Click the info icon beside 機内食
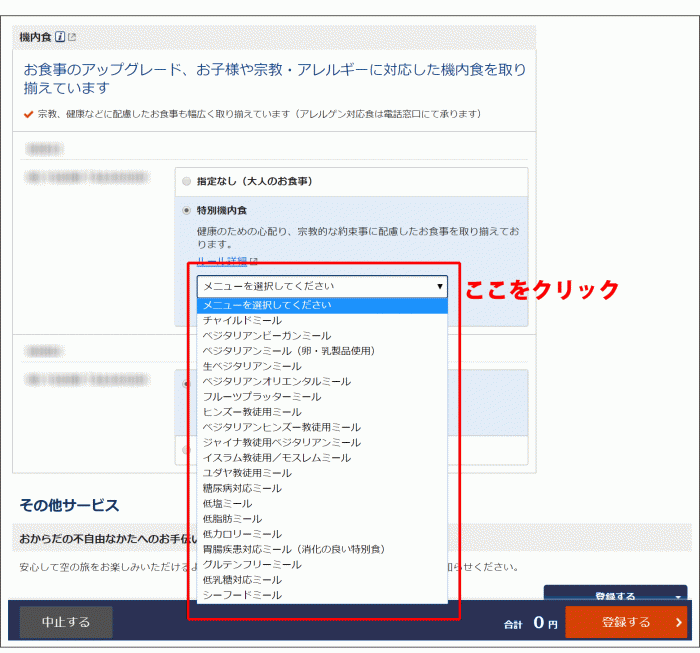The width and height of the screenshot is (700, 653). pyautogui.click(x=60, y=38)
